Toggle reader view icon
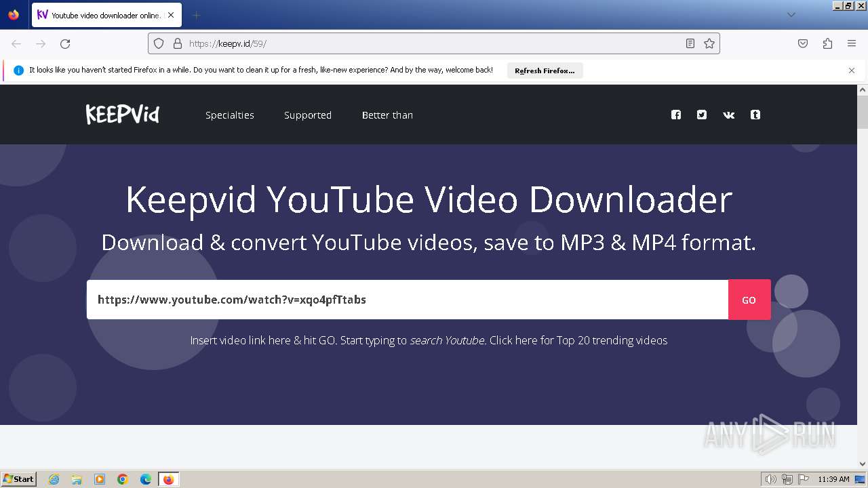868x488 pixels. (690, 43)
